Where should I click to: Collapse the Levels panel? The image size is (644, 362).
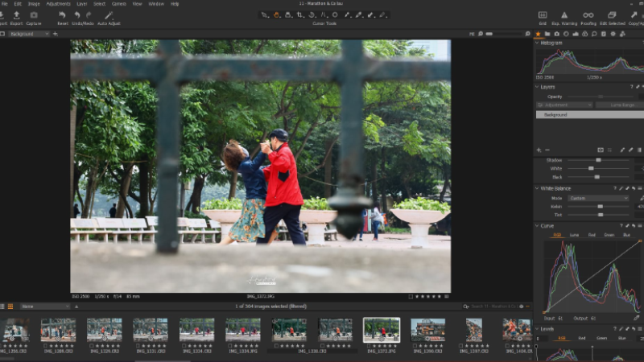point(537,329)
